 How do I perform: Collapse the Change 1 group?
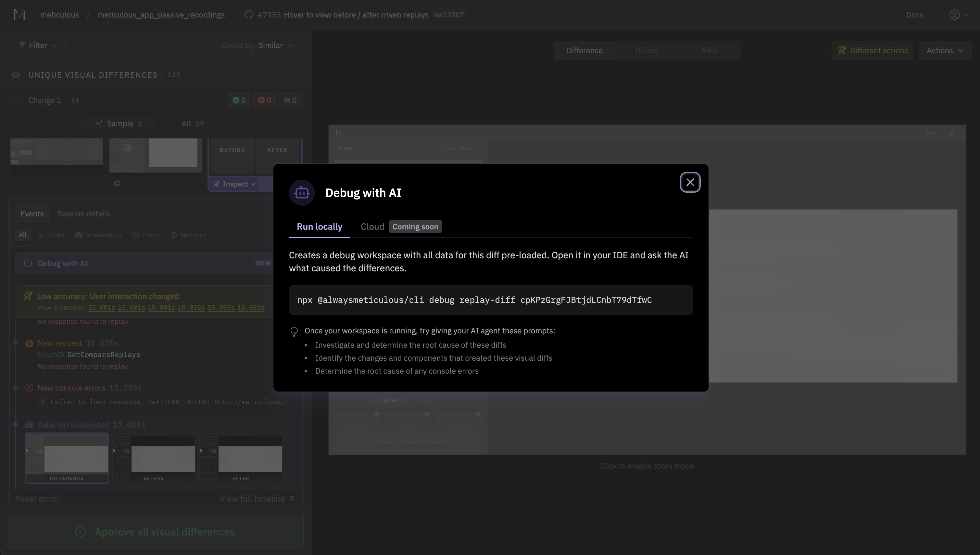[16, 100]
